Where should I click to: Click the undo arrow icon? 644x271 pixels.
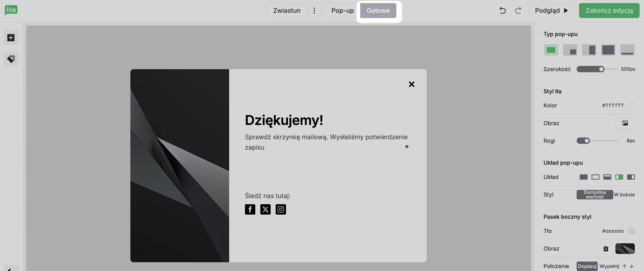pyautogui.click(x=502, y=11)
